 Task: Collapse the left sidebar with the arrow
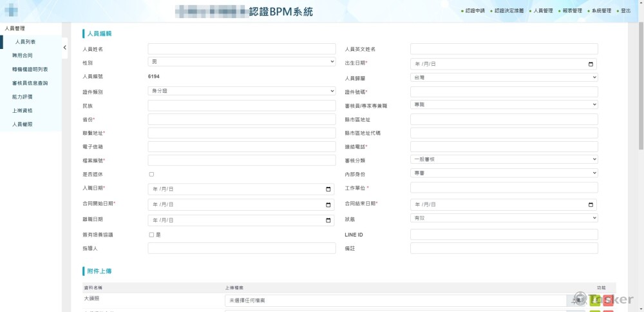64,48
